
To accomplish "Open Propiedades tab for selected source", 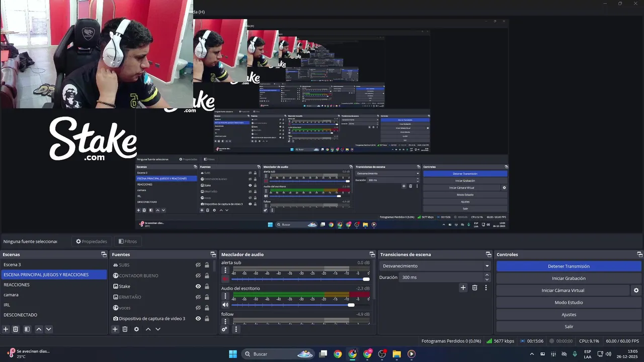I will (x=92, y=241).
